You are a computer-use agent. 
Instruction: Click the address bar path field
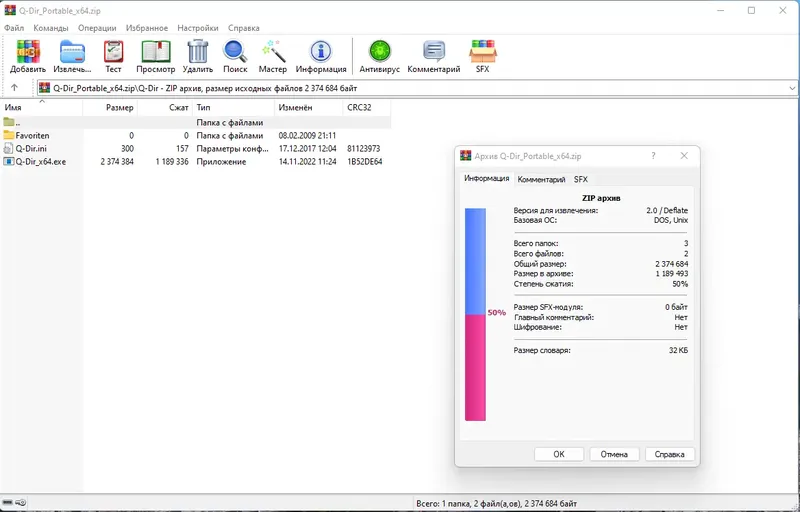click(x=416, y=88)
